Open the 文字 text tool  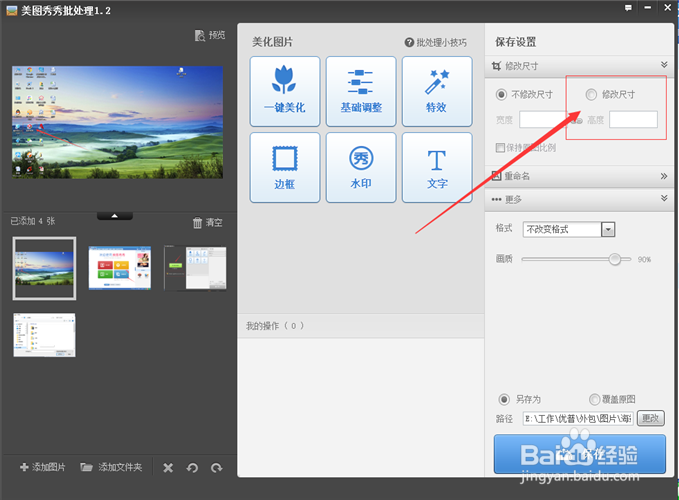pyautogui.click(x=437, y=168)
